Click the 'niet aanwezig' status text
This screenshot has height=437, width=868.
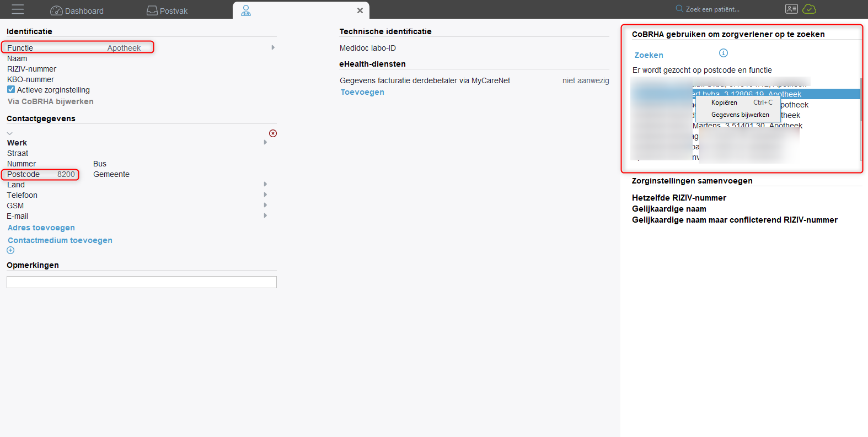(586, 80)
